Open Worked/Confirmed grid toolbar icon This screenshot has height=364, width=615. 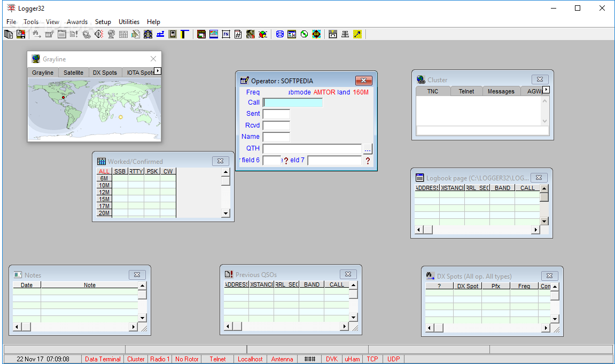[x=123, y=34]
